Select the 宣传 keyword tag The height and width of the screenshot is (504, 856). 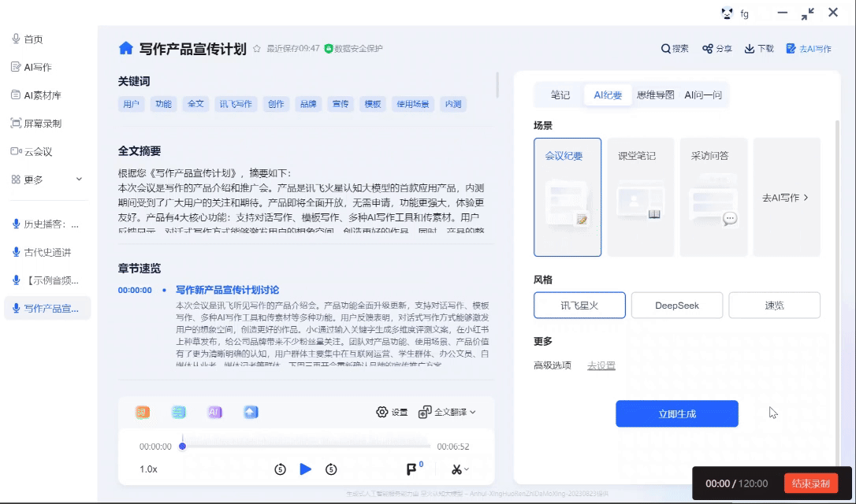[341, 104]
